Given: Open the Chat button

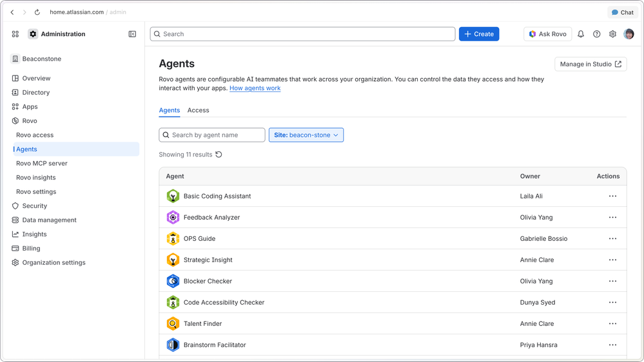Looking at the screenshot, I should pyautogui.click(x=622, y=12).
